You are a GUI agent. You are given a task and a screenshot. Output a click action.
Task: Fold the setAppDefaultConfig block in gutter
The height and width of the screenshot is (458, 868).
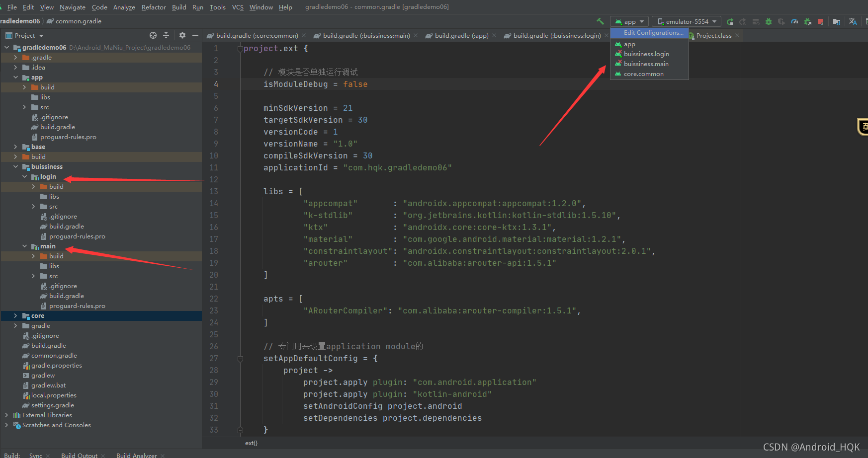[241, 358]
